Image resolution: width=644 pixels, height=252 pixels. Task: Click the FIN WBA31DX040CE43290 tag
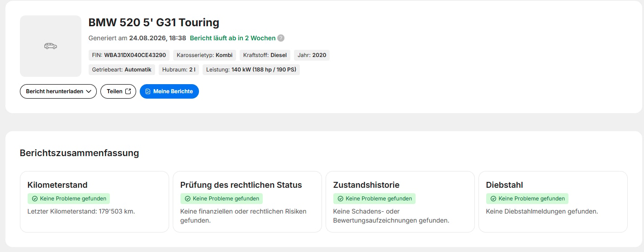pos(129,55)
